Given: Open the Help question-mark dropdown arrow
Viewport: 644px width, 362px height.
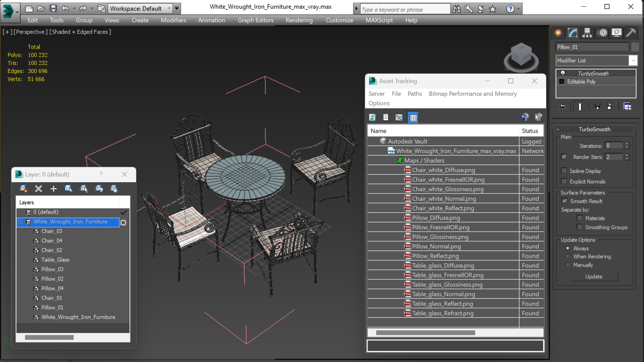Looking at the screenshot, I should tap(518, 9).
